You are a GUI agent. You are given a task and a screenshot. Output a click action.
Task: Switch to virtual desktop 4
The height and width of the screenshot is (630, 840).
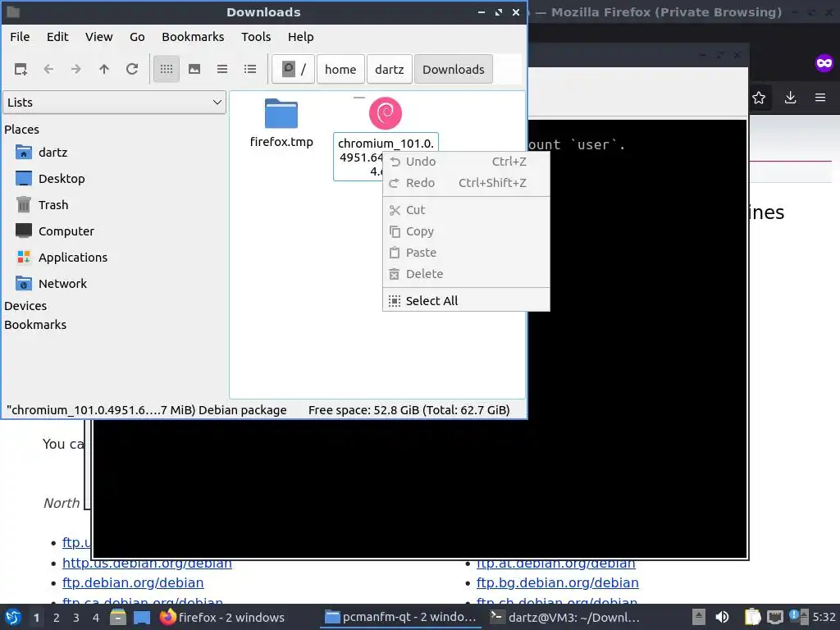coord(96,618)
